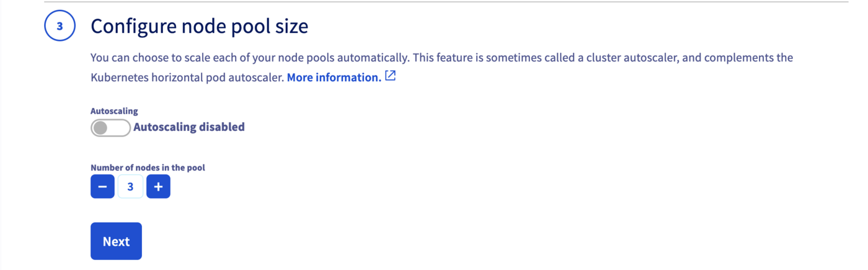Click the Next button

coord(116,241)
